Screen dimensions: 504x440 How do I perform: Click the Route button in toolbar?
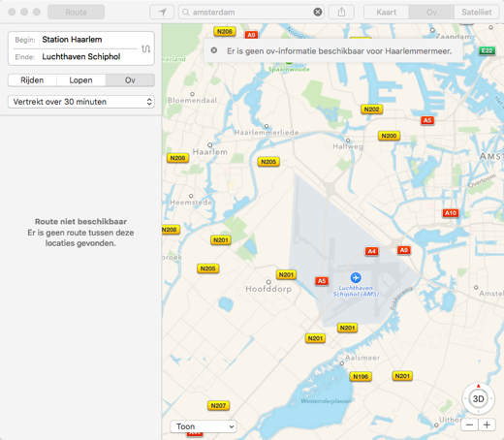[76, 13]
